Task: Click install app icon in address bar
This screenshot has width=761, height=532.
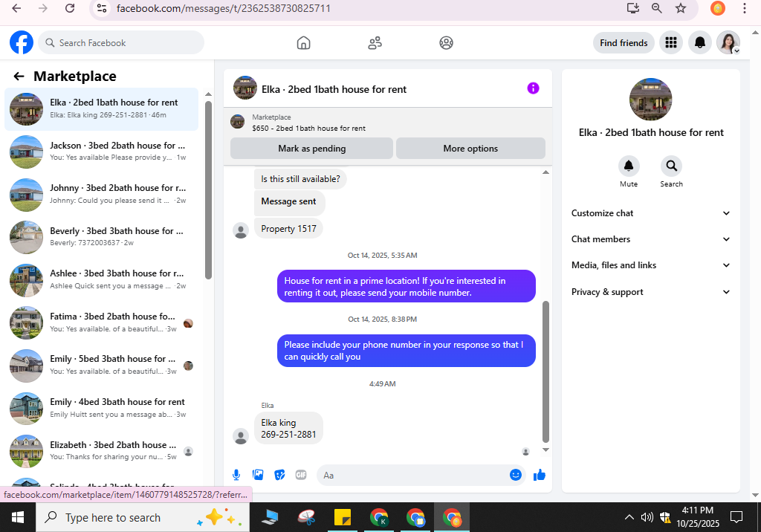Action: [x=633, y=8]
